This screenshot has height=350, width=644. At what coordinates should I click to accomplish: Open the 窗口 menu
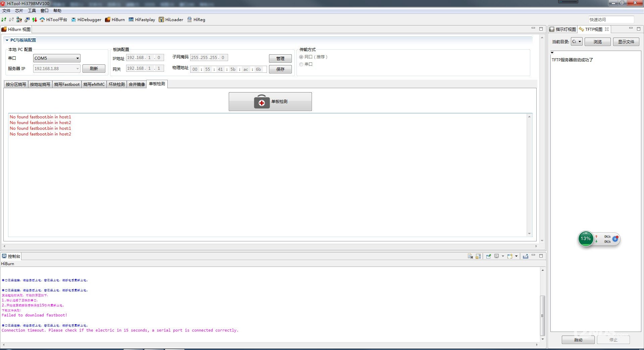point(45,11)
